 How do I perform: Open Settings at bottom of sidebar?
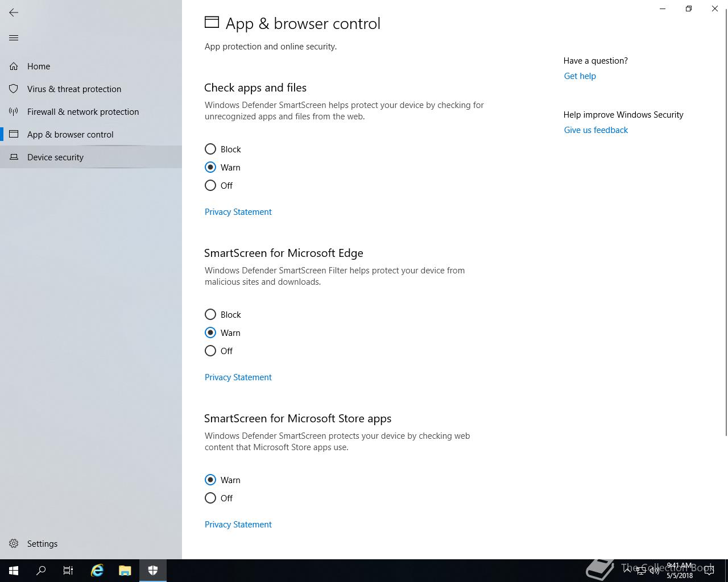[x=91, y=544]
